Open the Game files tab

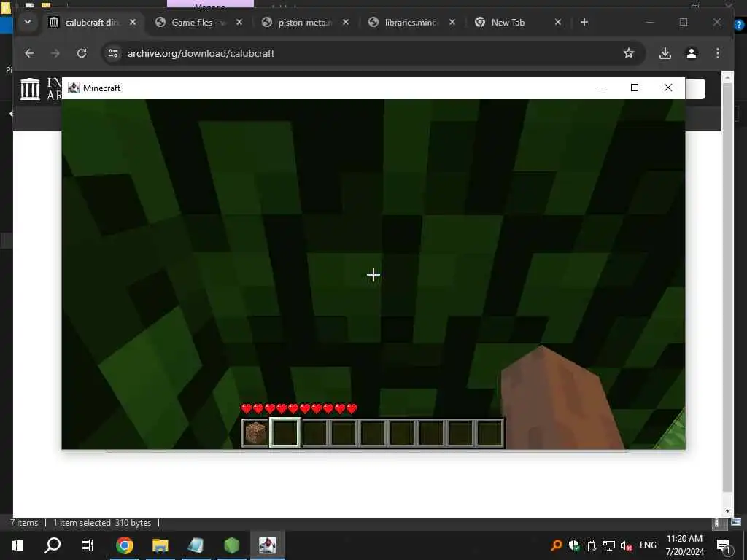pyautogui.click(x=198, y=23)
